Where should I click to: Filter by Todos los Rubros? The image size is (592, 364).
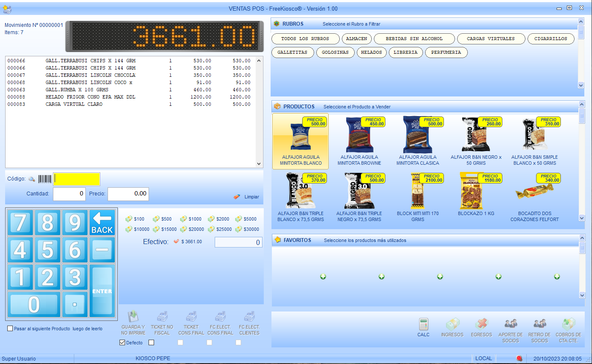point(305,39)
